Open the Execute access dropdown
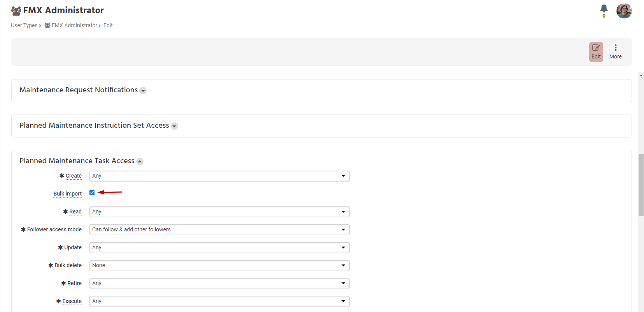Viewport: 644px width, 312px height. [x=219, y=301]
